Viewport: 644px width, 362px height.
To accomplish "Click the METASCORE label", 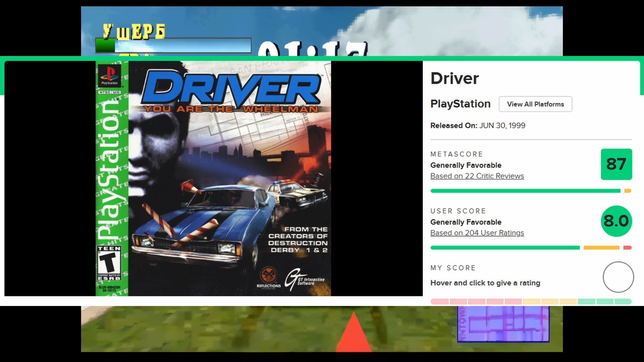I will [x=457, y=154].
